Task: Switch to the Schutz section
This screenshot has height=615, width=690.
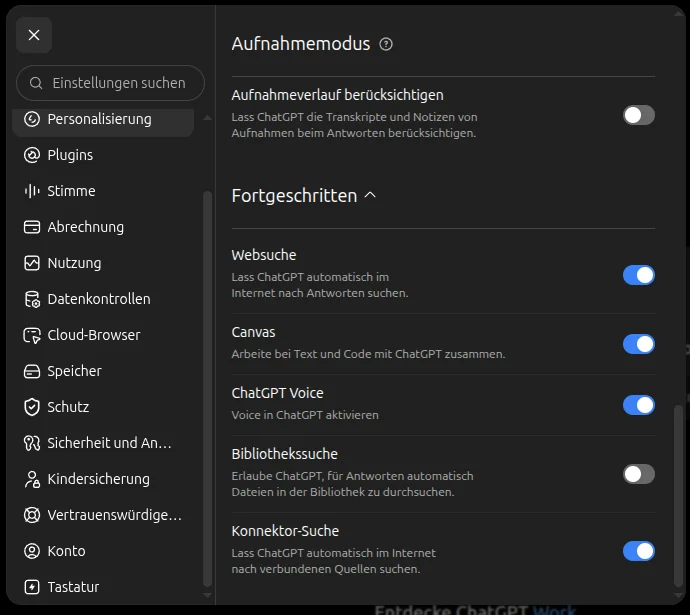Action: coord(103,407)
